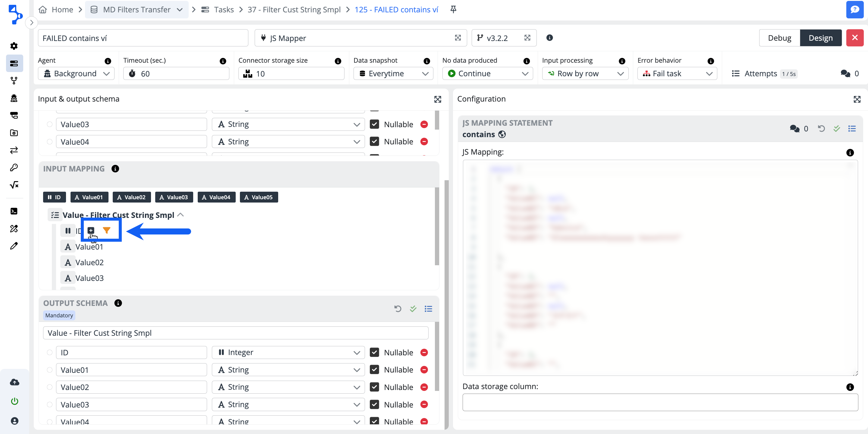868x434 pixels.
Task: Uncheck Nullable for the ID Integer row
Action: (x=374, y=352)
